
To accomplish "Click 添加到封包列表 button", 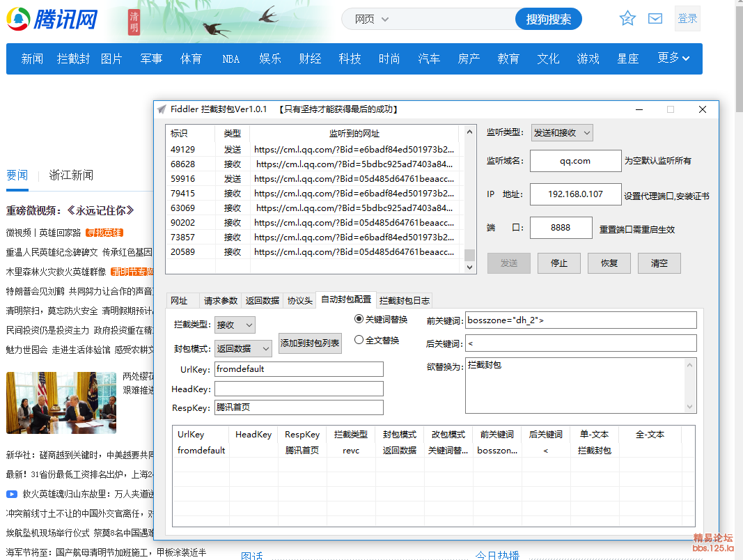I will [310, 343].
